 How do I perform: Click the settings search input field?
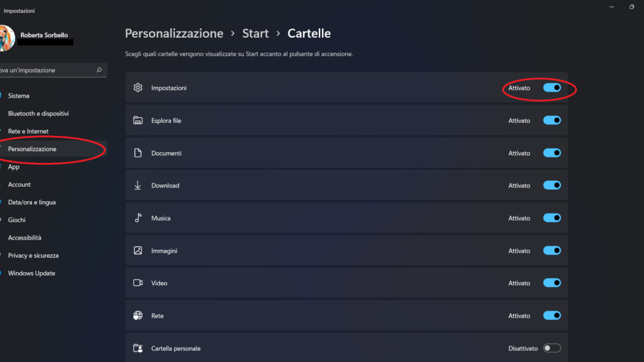pos(46,70)
